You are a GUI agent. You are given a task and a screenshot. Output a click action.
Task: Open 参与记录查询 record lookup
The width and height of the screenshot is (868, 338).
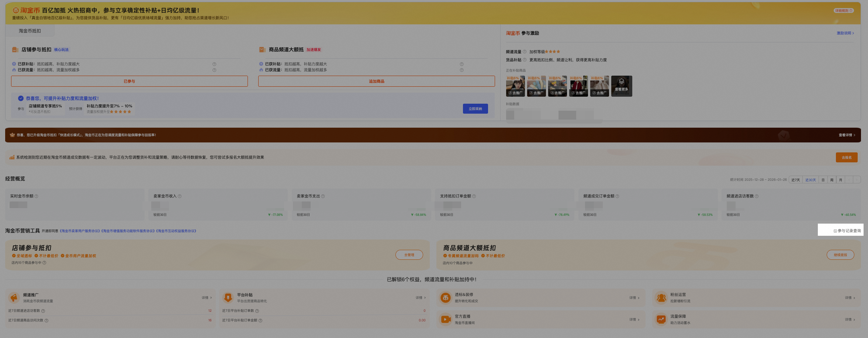[x=847, y=231]
